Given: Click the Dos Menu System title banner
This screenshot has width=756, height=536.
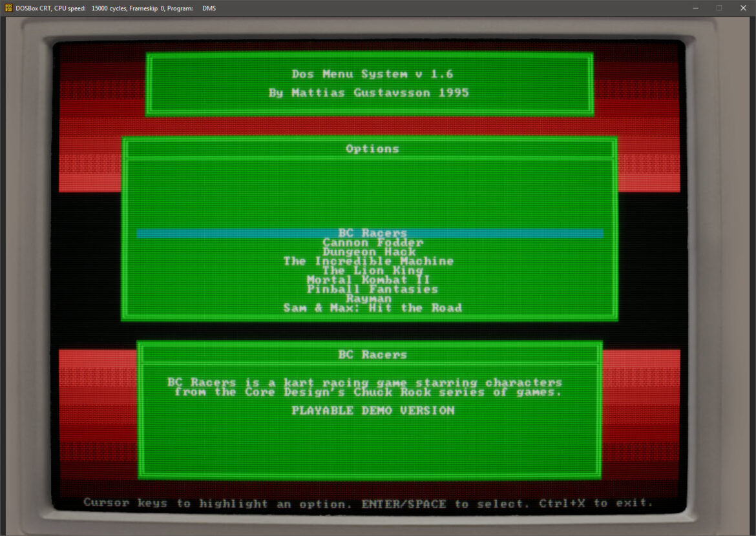Looking at the screenshot, I should coord(371,74).
